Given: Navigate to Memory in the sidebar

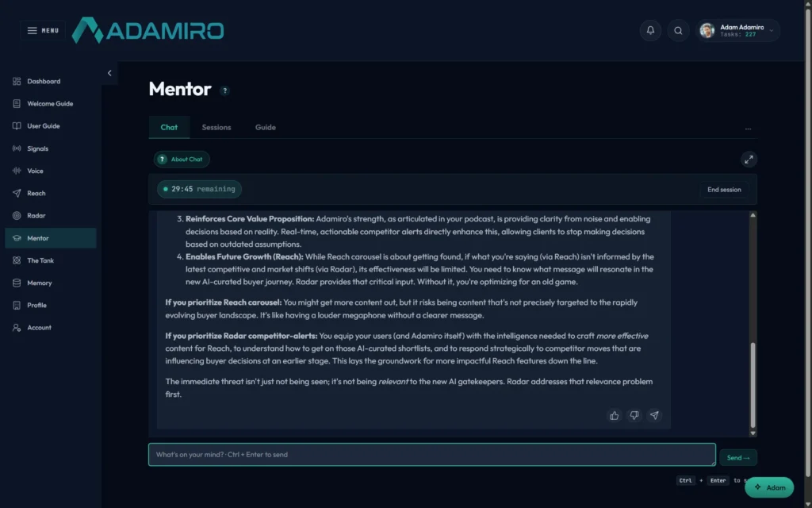Looking at the screenshot, I should tap(51, 283).
